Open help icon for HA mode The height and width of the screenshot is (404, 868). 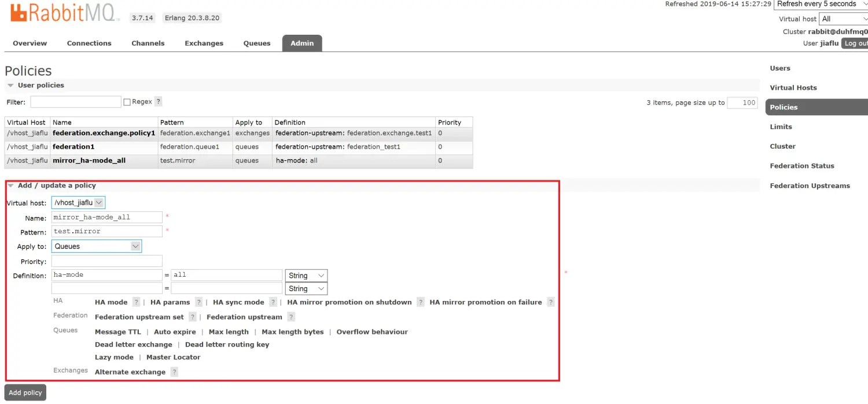pyautogui.click(x=136, y=302)
